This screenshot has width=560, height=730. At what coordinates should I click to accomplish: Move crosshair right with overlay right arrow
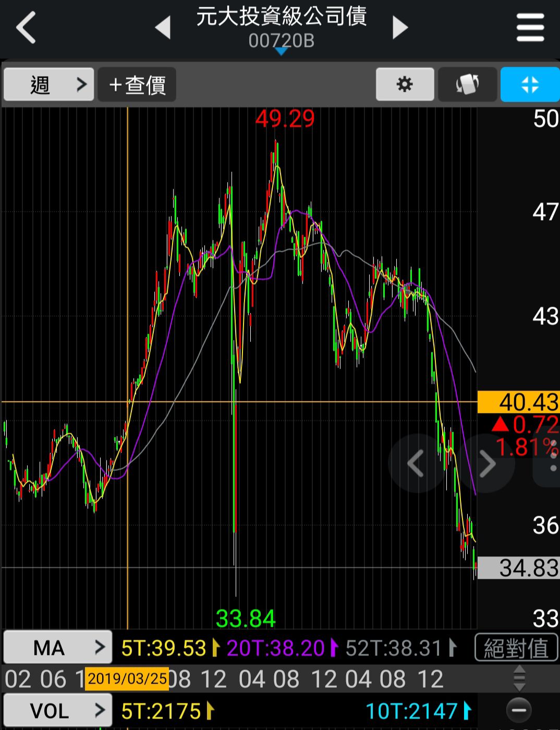coord(487,463)
